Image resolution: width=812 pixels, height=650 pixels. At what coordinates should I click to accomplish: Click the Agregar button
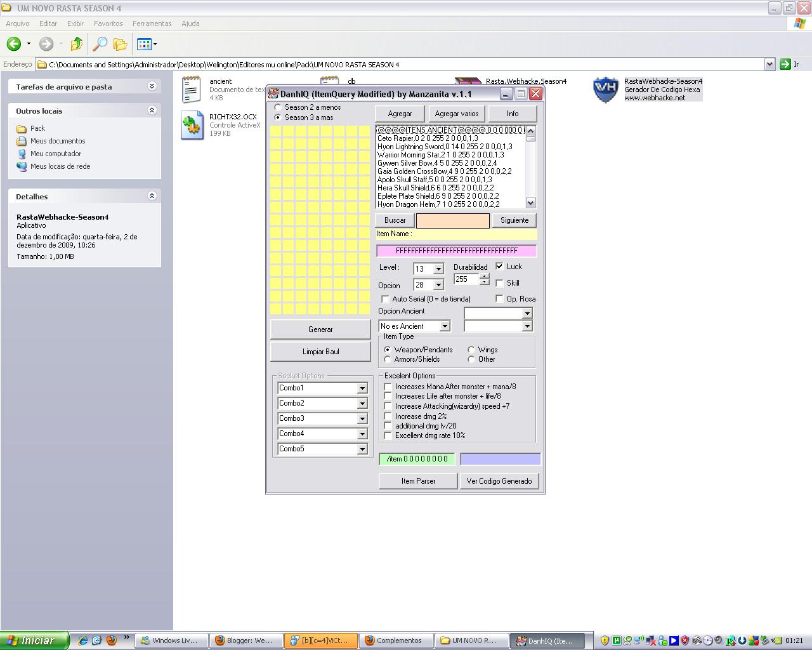400,114
